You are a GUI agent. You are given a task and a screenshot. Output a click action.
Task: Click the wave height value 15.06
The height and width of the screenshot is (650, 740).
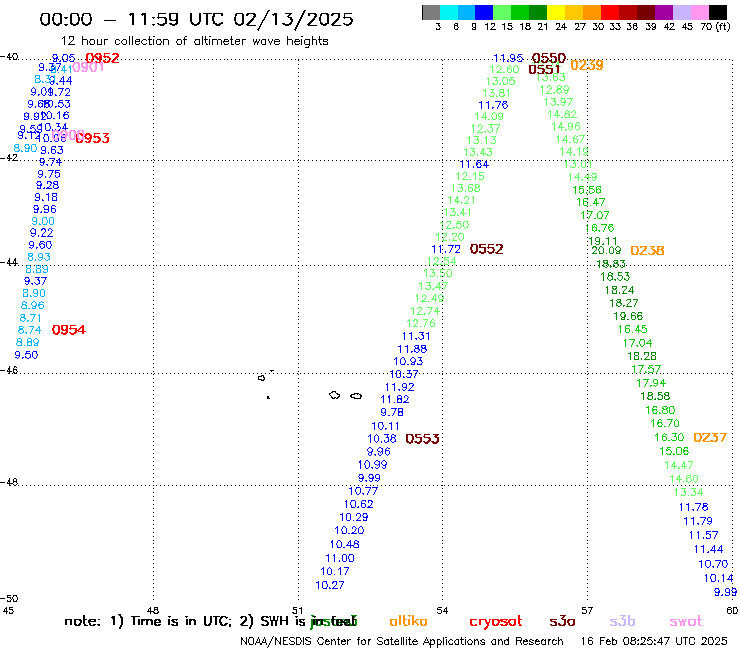pos(674,451)
